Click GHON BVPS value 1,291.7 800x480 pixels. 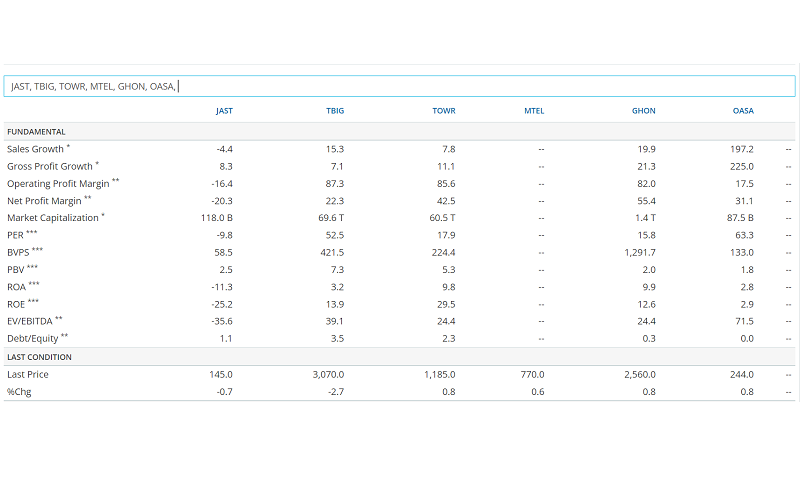[x=640, y=252]
